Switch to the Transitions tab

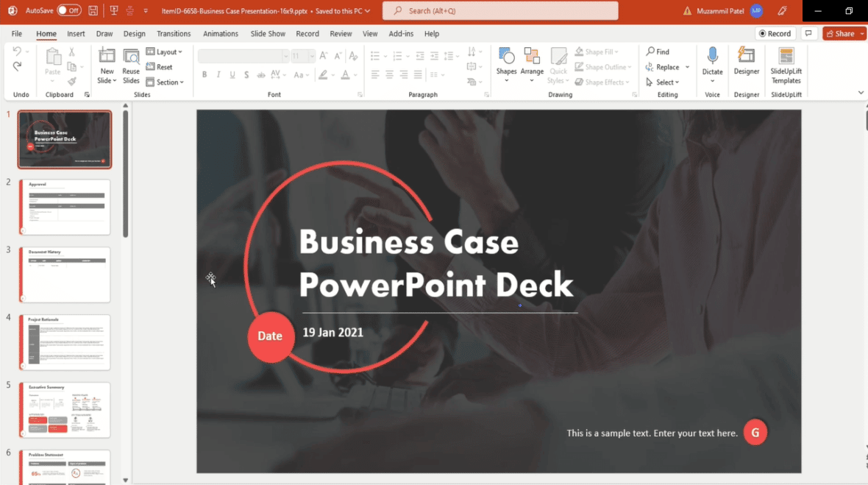click(x=174, y=34)
